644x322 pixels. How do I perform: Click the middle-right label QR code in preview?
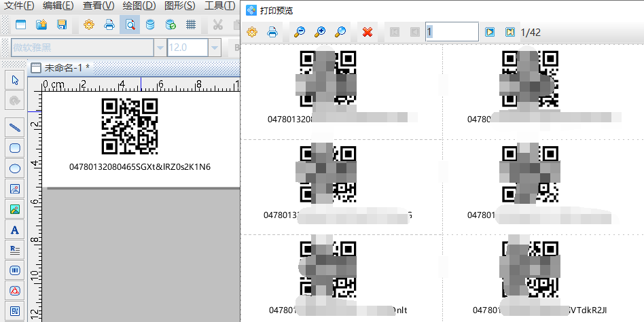tap(530, 175)
